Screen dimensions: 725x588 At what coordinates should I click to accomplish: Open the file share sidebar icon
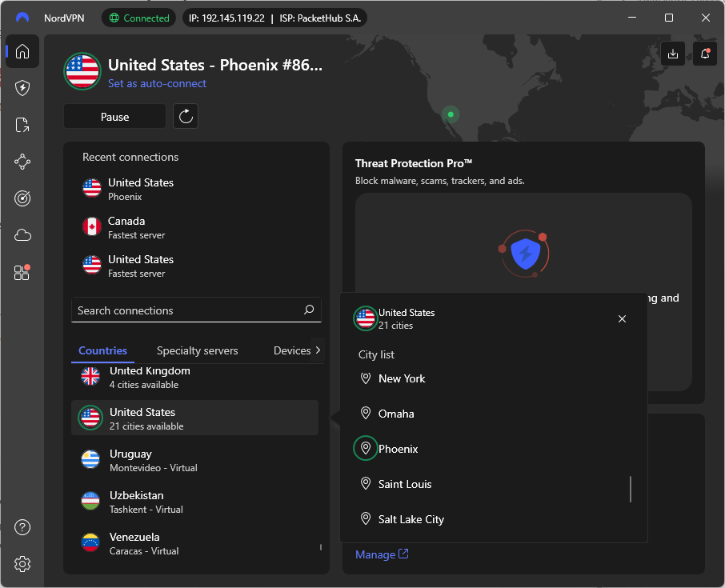[22, 125]
